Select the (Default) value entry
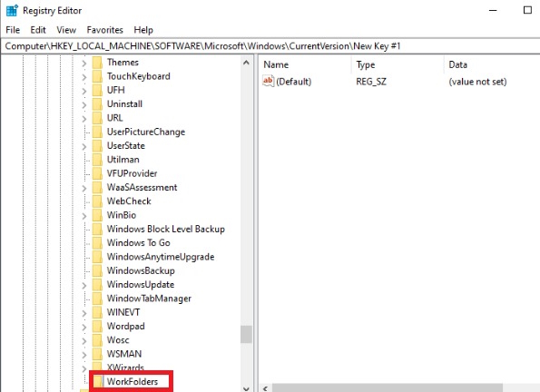540x392 pixels. (293, 82)
